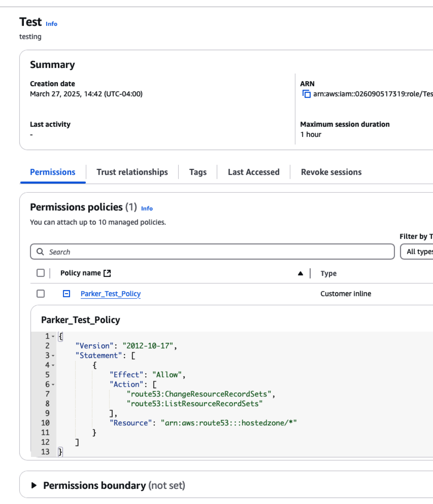Screen dimensions: 433x504
Task: Open the Revoke sessions tab
Action: click(x=331, y=172)
